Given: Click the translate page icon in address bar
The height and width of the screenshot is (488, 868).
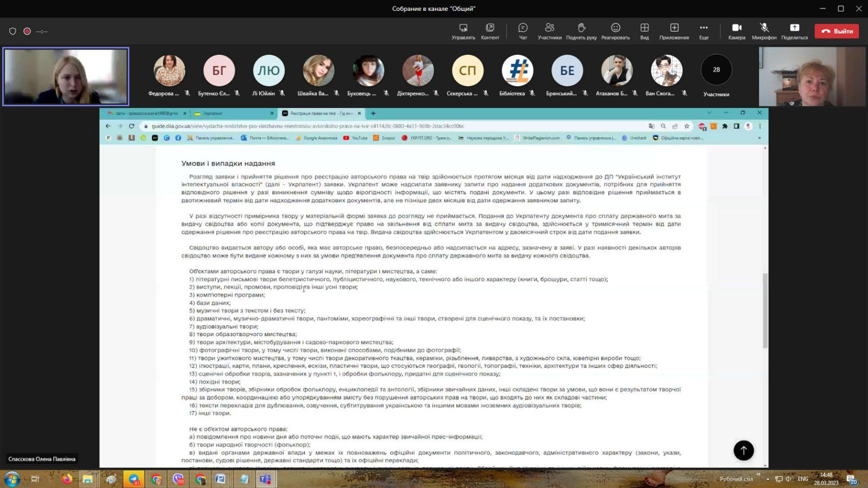Looking at the screenshot, I should (x=652, y=126).
